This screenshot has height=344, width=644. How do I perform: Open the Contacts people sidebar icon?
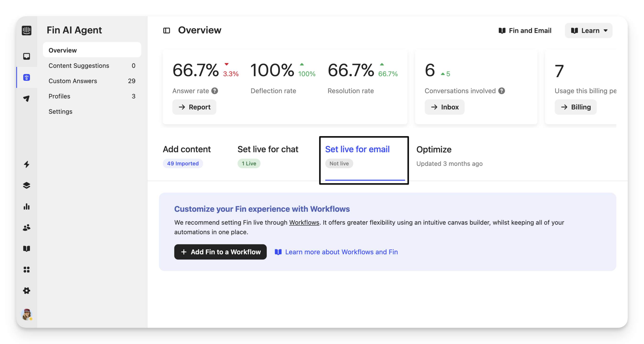(27, 227)
